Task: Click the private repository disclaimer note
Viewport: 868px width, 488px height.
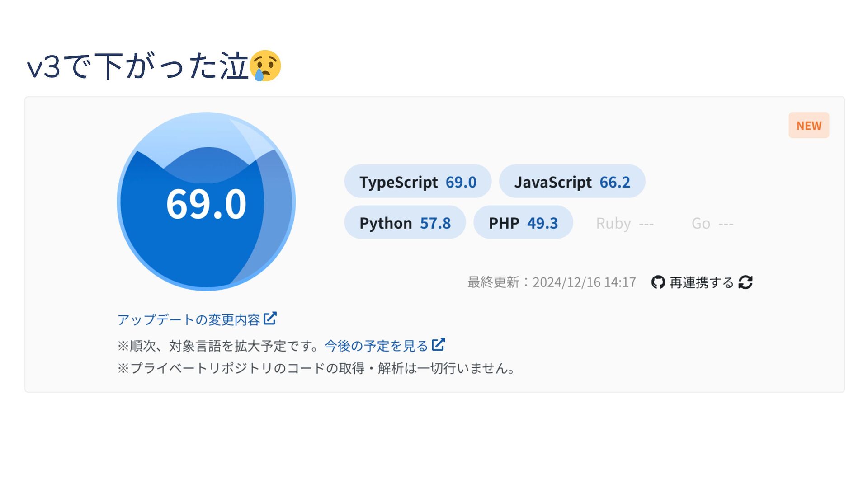Action: click(x=316, y=368)
